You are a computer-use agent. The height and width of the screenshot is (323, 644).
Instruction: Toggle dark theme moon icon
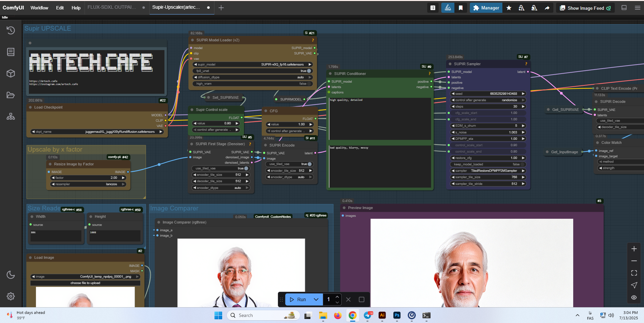click(11, 275)
